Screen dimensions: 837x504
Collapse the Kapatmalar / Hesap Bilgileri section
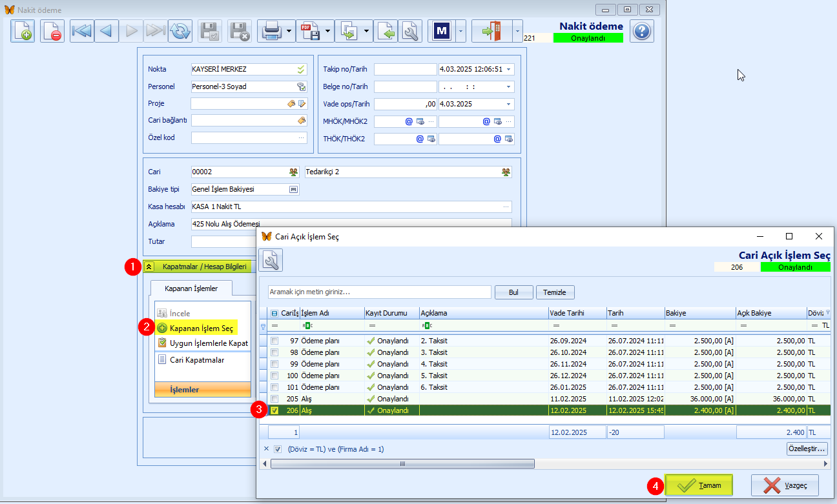tap(149, 267)
